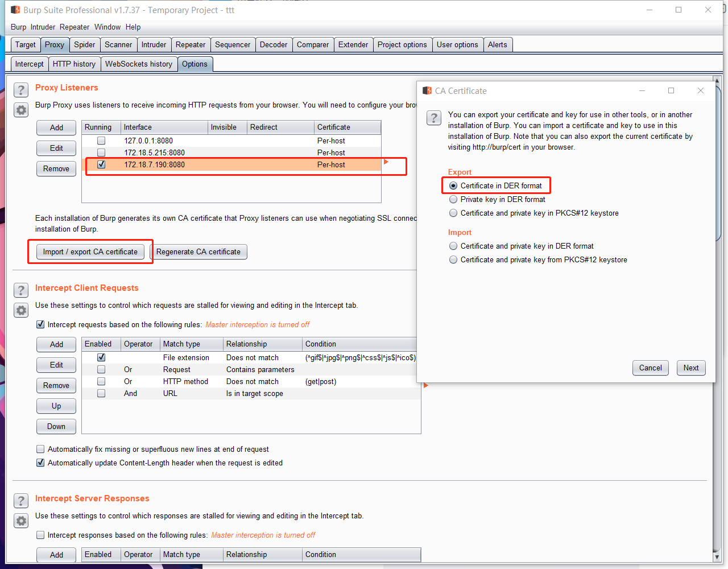
Task: Toggle Running checkbox for 127.0.0.1:8080 listener
Action: click(101, 141)
